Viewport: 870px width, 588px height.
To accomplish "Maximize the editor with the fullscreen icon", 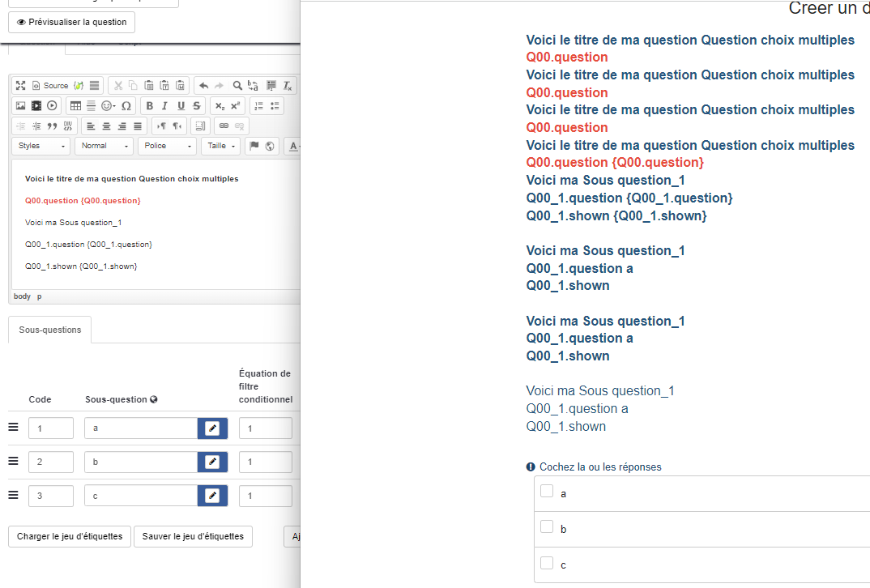I will (21, 85).
